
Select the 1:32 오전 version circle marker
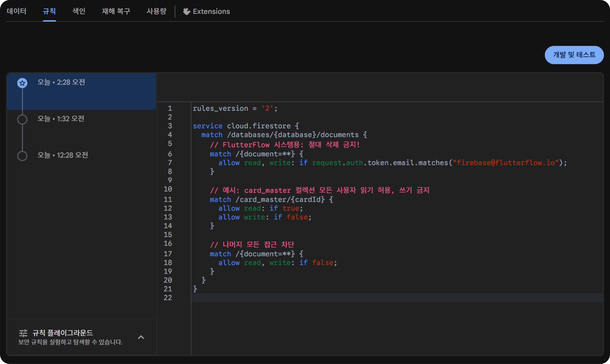click(x=22, y=120)
